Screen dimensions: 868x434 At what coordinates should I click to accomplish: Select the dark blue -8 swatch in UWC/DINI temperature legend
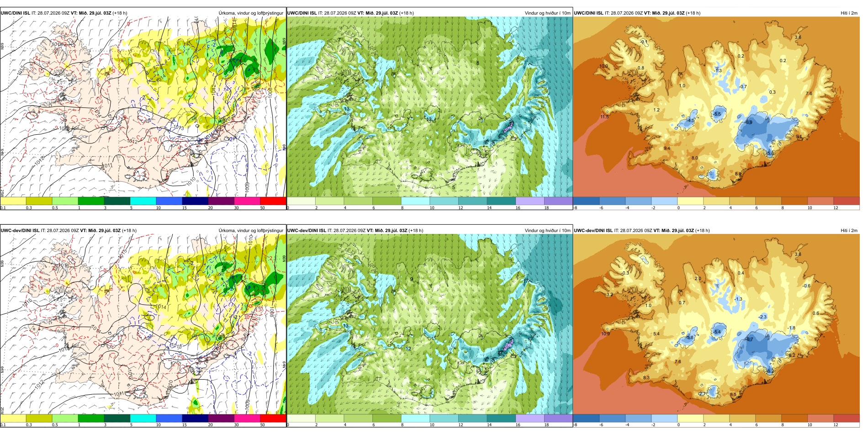click(586, 201)
